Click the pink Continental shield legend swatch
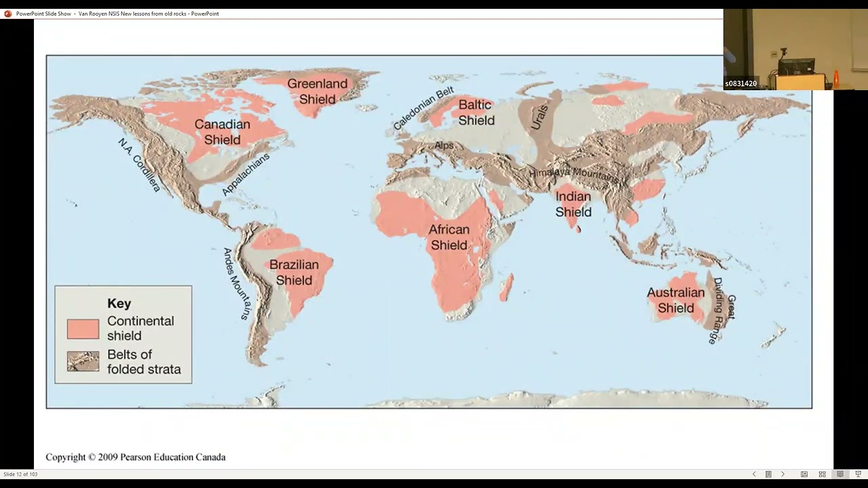The height and width of the screenshot is (488, 868). click(x=83, y=329)
